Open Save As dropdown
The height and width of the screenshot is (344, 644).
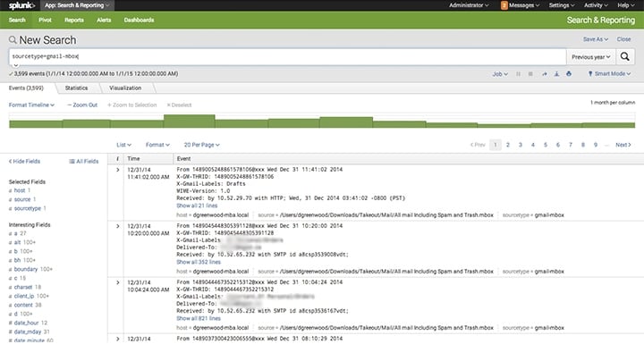click(596, 39)
